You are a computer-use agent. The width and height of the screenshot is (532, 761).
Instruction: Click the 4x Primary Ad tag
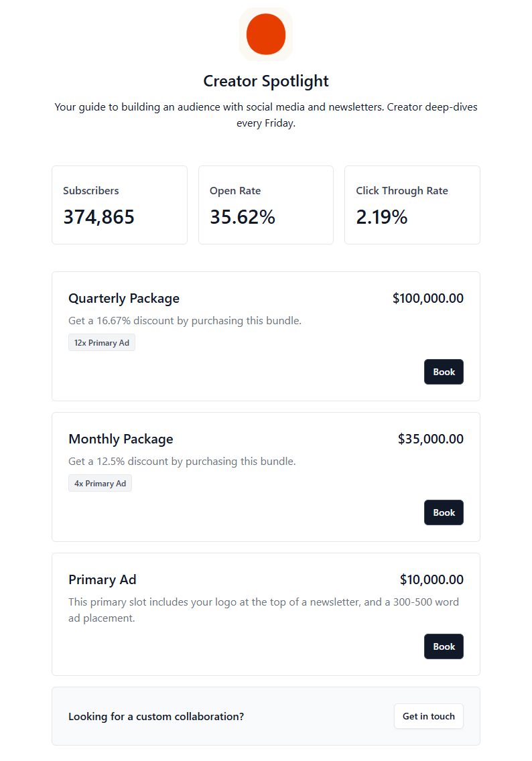pyautogui.click(x=100, y=484)
